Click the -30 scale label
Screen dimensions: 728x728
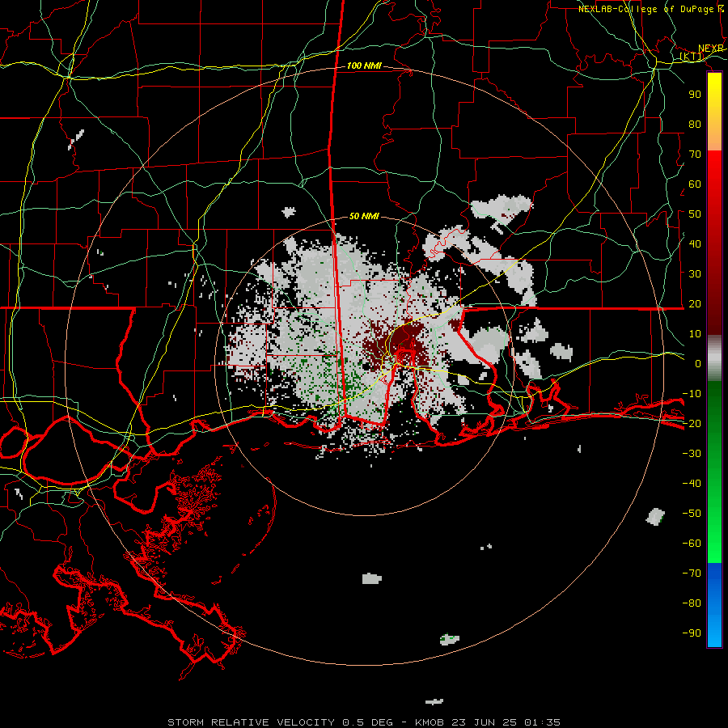[x=692, y=454]
